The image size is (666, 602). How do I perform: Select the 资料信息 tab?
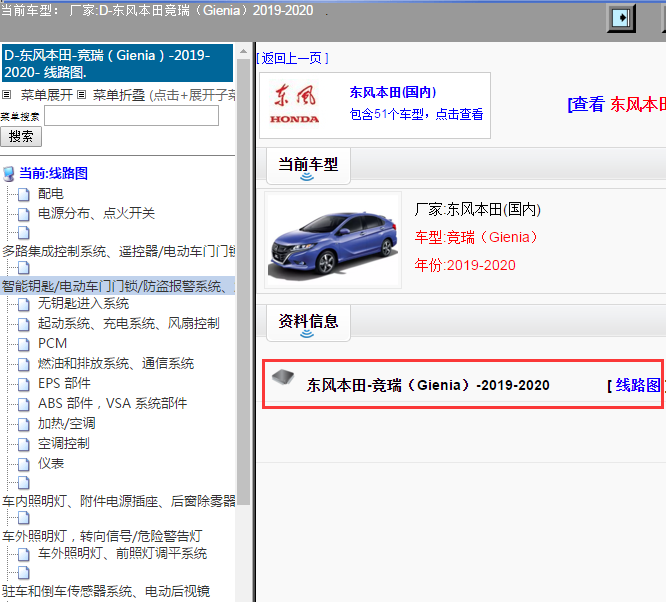click(x=308, y=323)
